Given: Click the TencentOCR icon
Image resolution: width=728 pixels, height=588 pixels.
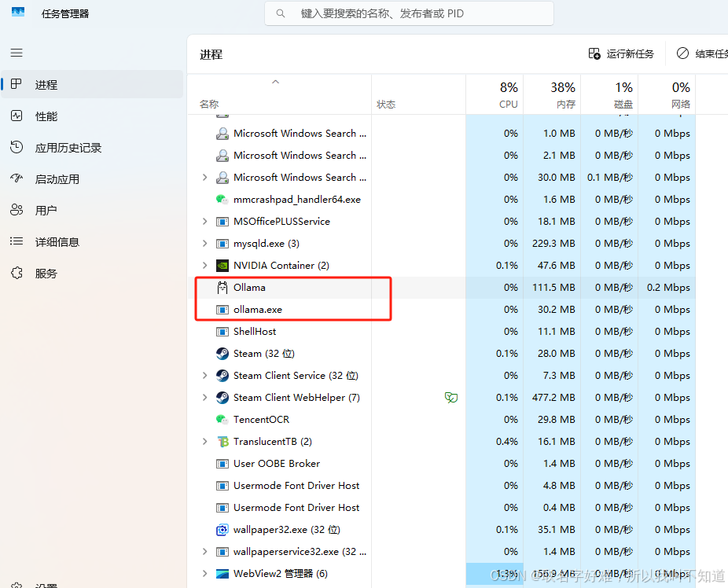Looking at the screenshot, I should click(x=222, y=420).
